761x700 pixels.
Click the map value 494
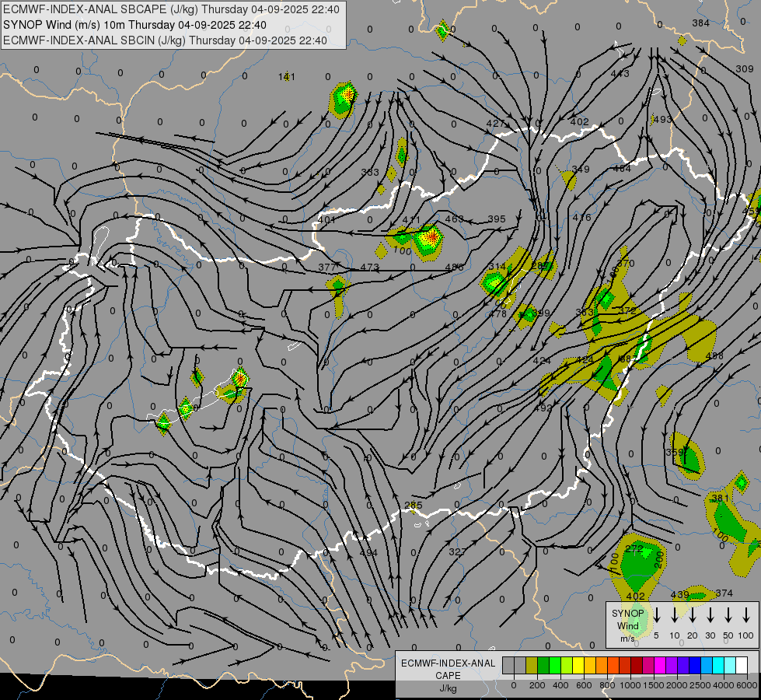pyautogui.click(x=369, y=552)
